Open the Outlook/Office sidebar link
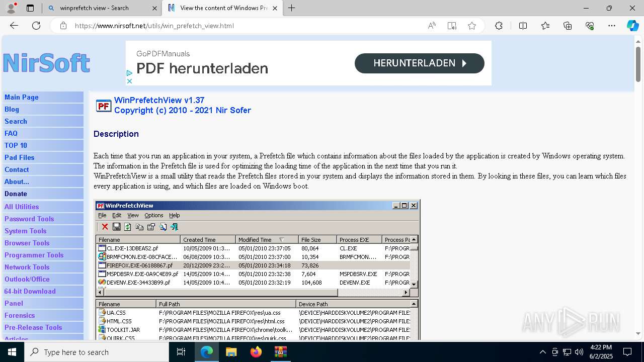 (x=27, y=279)
